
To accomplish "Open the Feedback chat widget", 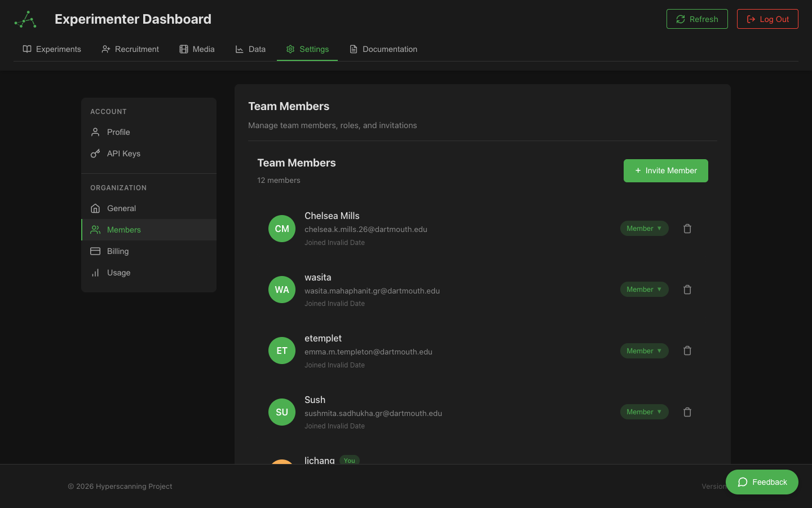I will click(762, 482).
